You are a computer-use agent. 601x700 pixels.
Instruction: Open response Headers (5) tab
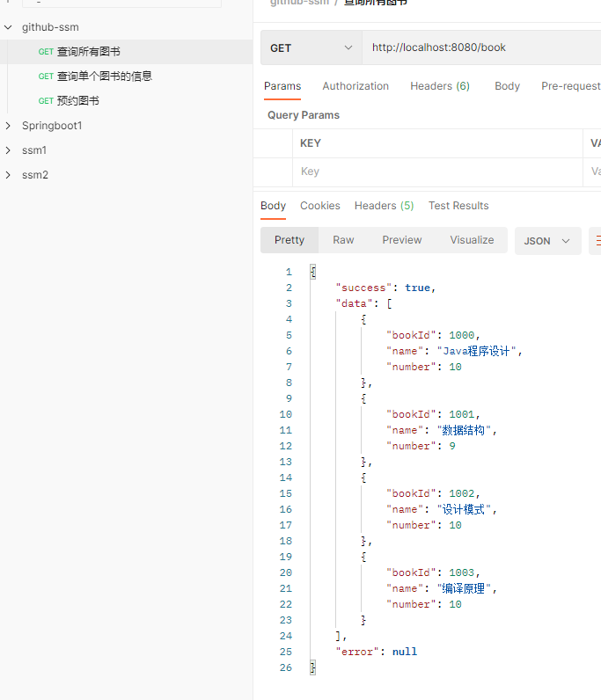point(384,206)
